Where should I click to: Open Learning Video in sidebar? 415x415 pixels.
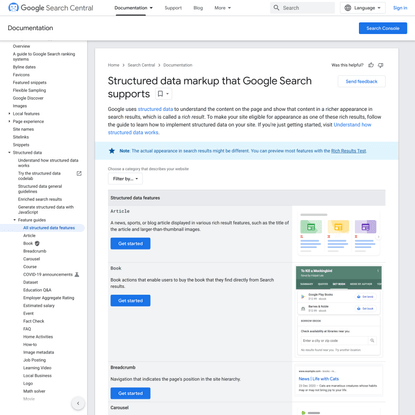[37, 368]
